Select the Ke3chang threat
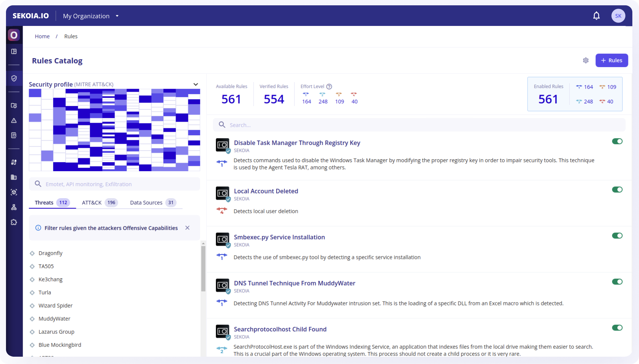The height and width of the screenshot is (364, 639). (50, 279)
